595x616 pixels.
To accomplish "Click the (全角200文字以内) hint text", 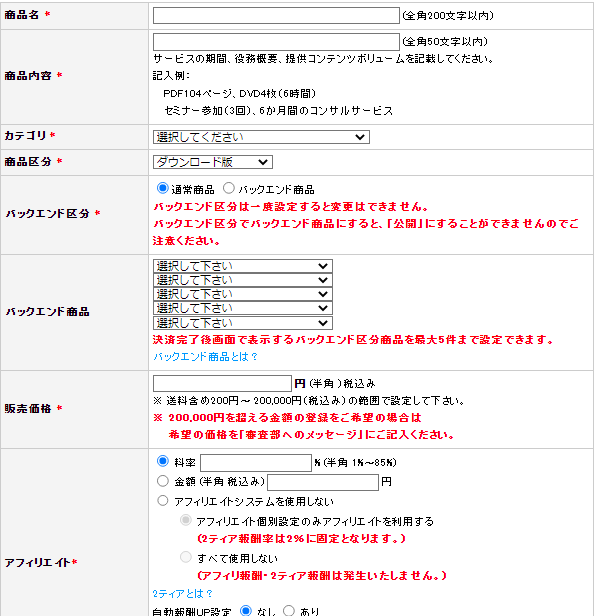I will [448, 16].
